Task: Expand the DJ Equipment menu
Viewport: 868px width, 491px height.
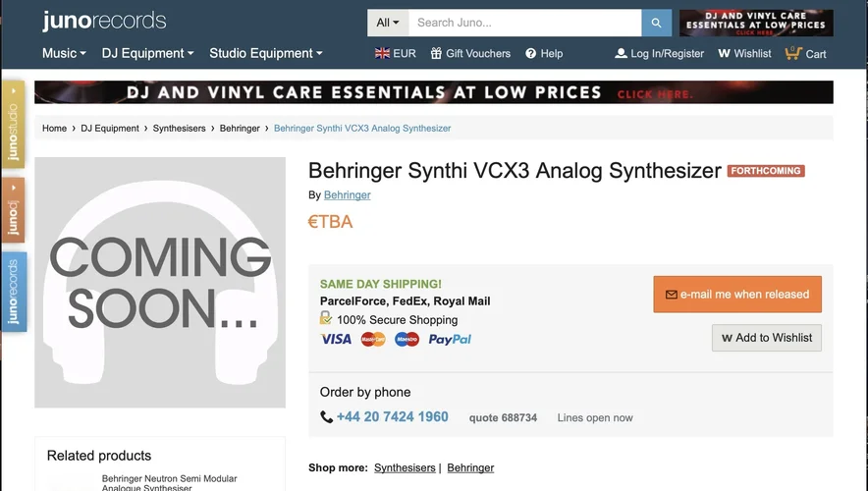Action: [147, 53]
